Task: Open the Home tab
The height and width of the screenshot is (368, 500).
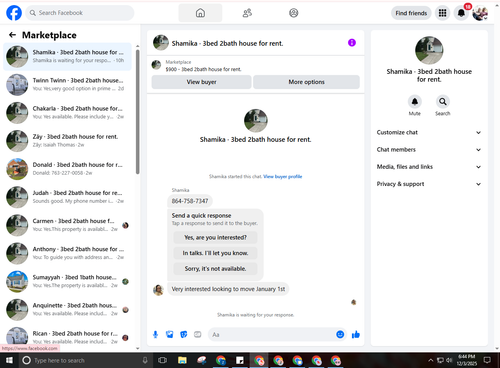Action: 200,13
